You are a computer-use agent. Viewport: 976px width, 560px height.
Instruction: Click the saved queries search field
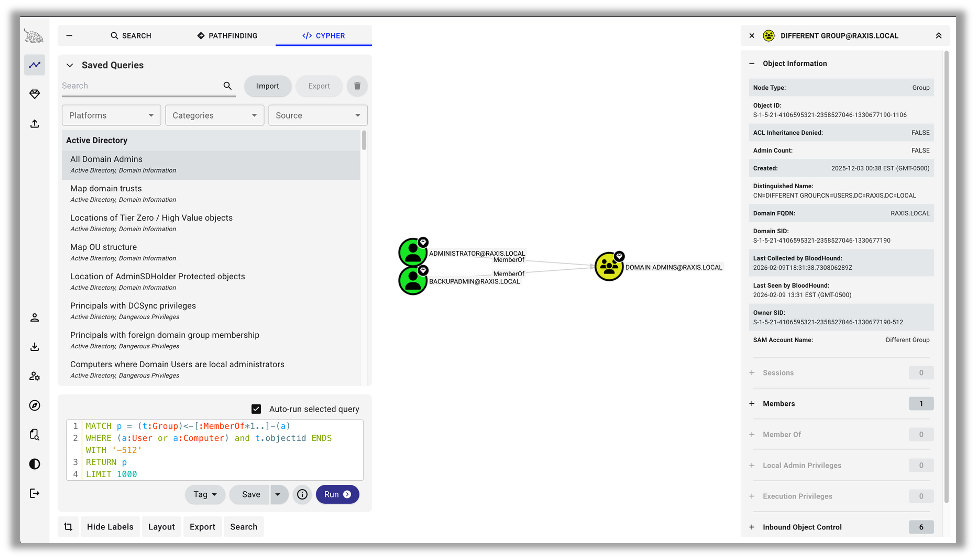[141, 86]
